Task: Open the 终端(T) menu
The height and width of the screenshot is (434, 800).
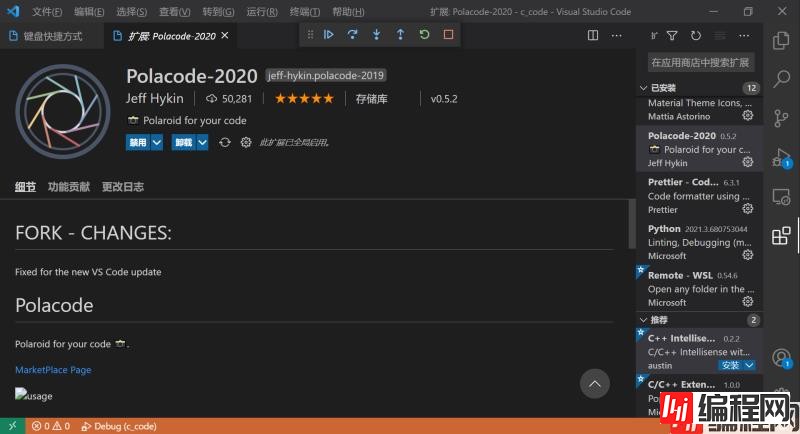Action: [x=305, y=11]
